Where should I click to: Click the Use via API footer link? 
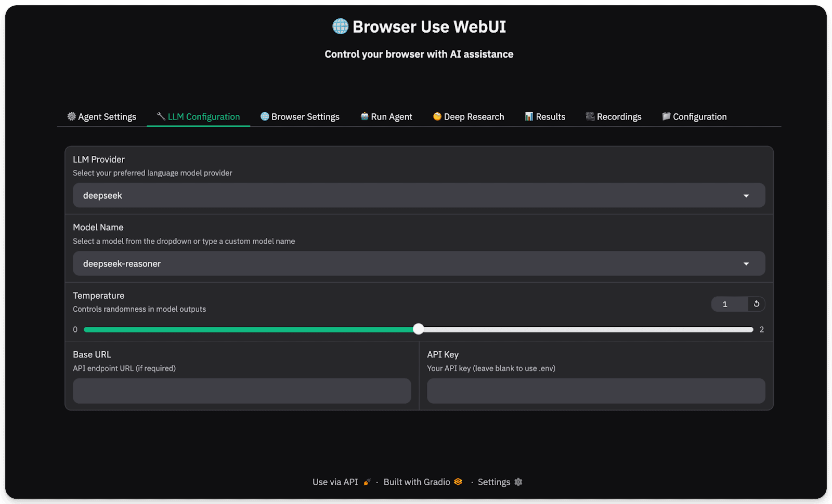335,482
